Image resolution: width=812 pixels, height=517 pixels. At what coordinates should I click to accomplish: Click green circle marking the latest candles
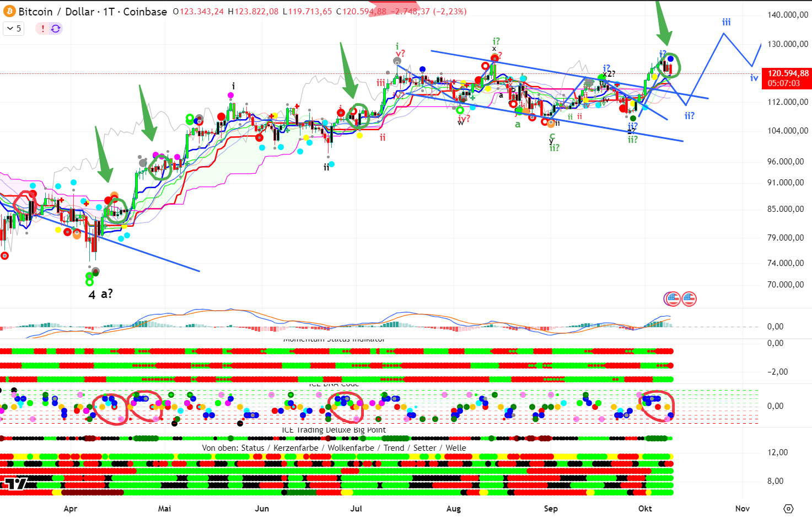pyautogui.click(x=669, y=65)
